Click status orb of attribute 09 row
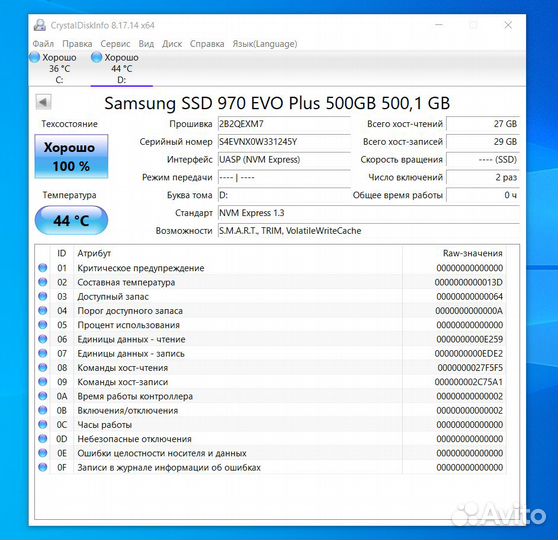The image size is (558, 540). (x=43, y=382)
